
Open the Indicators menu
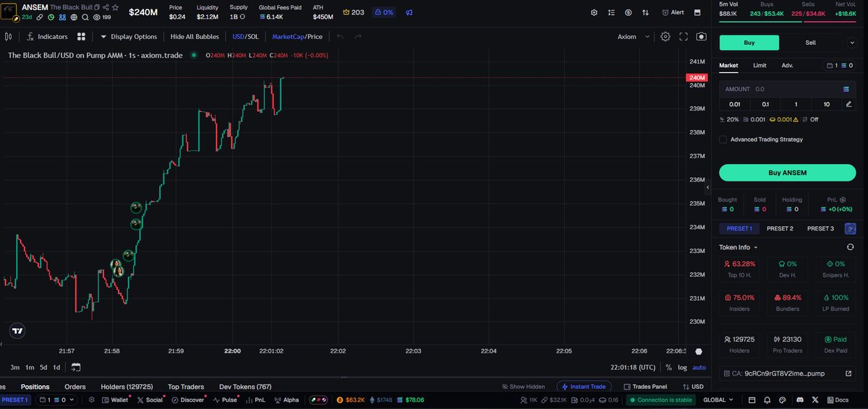pos(48,37)
